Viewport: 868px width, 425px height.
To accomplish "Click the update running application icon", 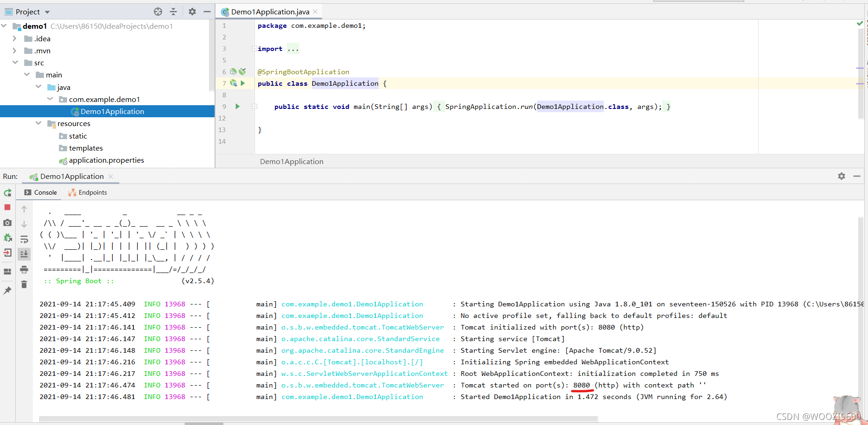I will 7,238.
